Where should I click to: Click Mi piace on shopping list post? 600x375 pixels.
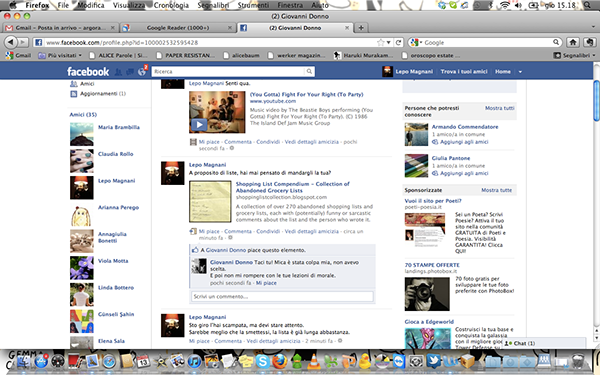pyautogui.click(x=209, y=232)
